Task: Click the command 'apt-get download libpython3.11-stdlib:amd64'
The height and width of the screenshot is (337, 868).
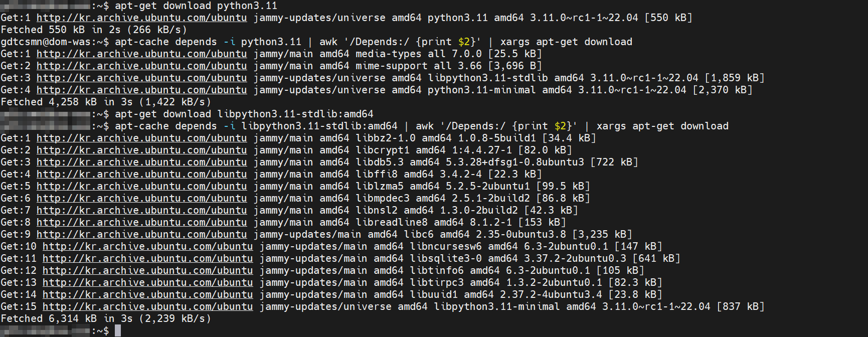Action: pos(244,114)
